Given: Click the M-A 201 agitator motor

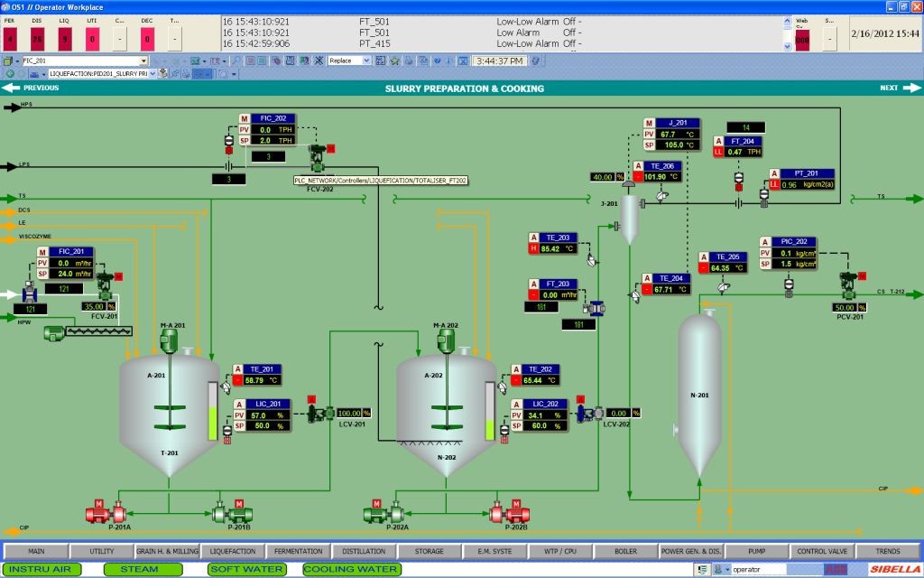Looking at the screenshot, I should (x=170, y=340).
